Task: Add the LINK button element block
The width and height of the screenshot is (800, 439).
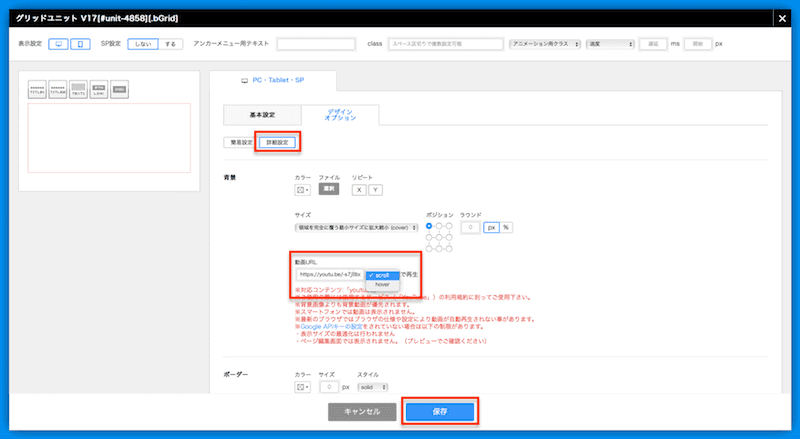Action: coord(98,90)
